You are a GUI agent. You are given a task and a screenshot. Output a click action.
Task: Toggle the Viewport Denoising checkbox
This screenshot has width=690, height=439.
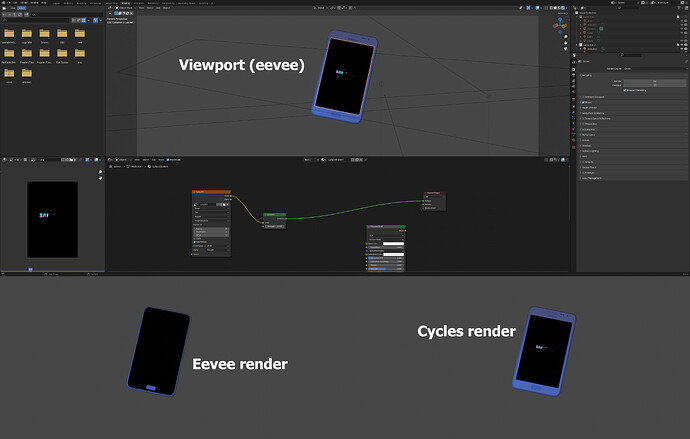pos(624,90)
